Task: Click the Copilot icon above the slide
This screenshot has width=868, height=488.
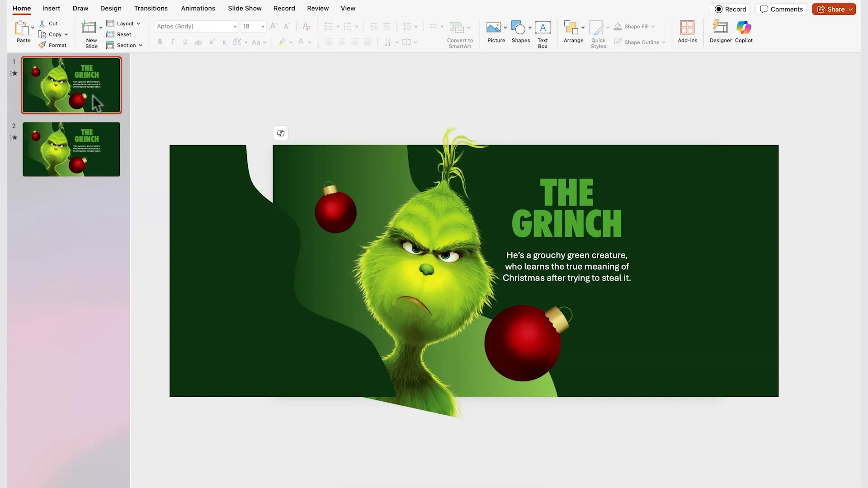Action: (x=281, y=133)
